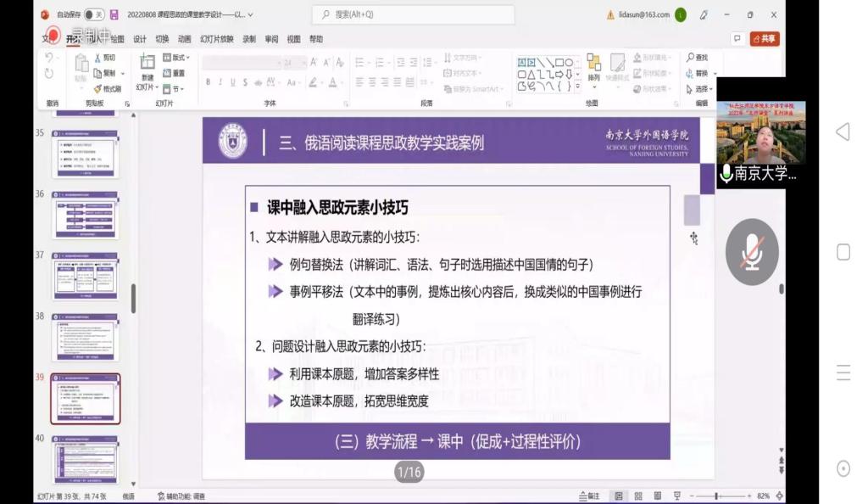The height and width of the screenshot is (504, 868).
Task: Select slide 36 thumbnail
Action: click(85, 215)
